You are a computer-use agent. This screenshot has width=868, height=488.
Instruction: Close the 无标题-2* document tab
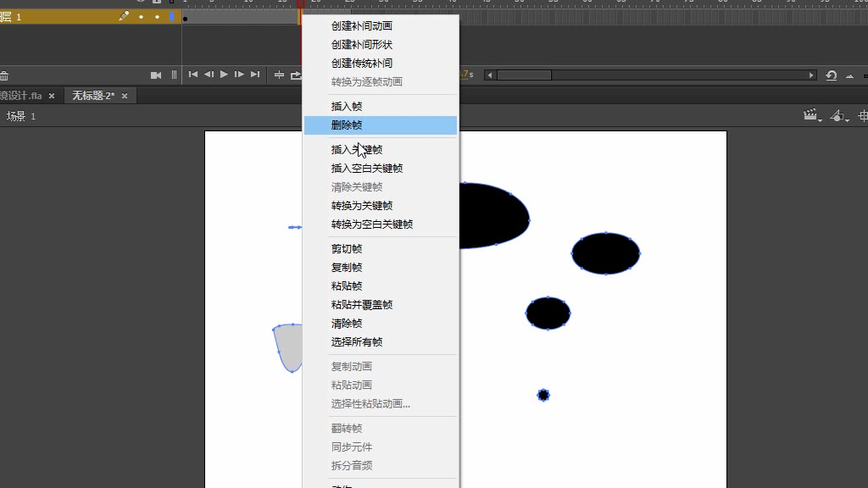(125, 96)
